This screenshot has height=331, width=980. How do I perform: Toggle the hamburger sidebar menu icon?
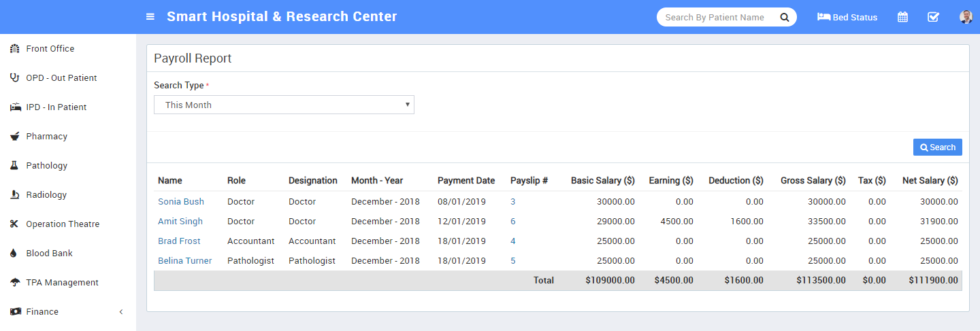click(x=150, y=17)
